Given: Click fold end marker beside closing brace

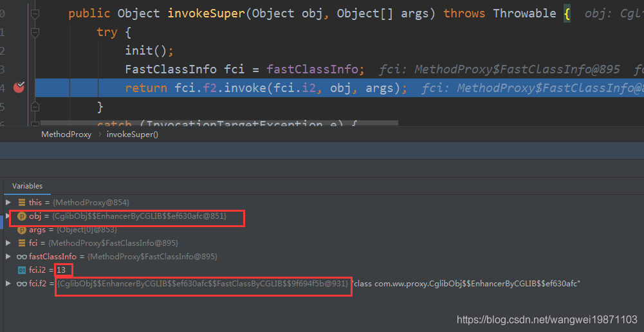Looking at the screenshot, I should pyautogui.click(x=35, y=107).
